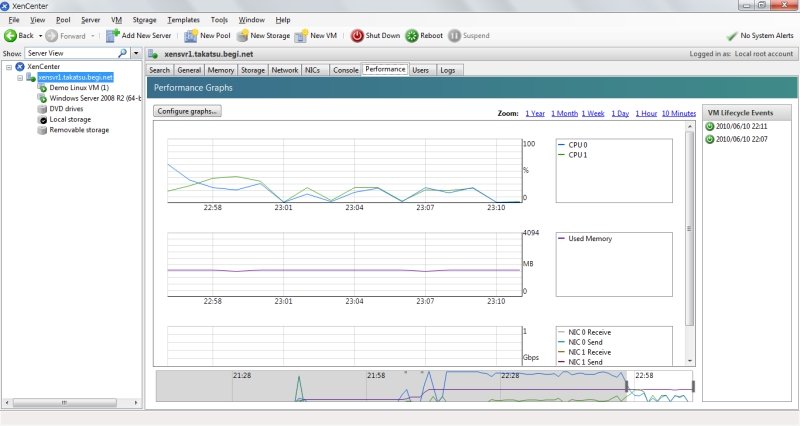Image resolution: width=800 pixels, height=426 pixels.
Task: Open the Help menu
Action: coord(283,20)
